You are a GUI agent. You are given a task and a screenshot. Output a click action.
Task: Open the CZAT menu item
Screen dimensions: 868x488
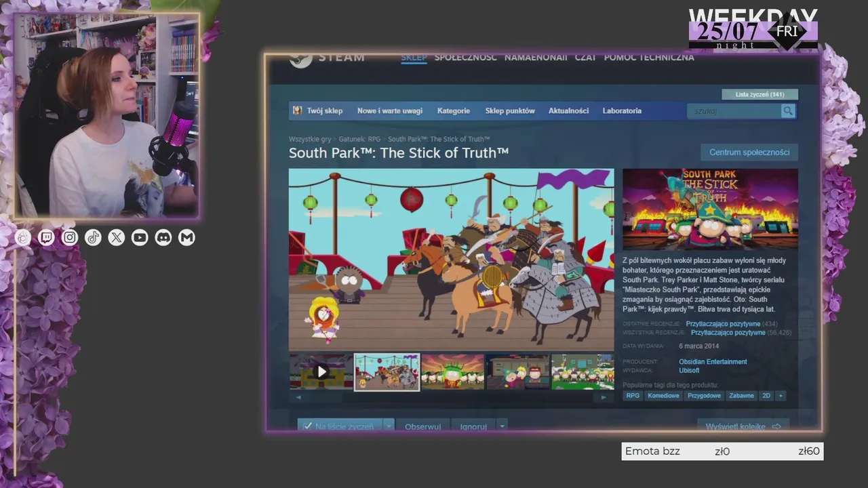click(585, 58)
